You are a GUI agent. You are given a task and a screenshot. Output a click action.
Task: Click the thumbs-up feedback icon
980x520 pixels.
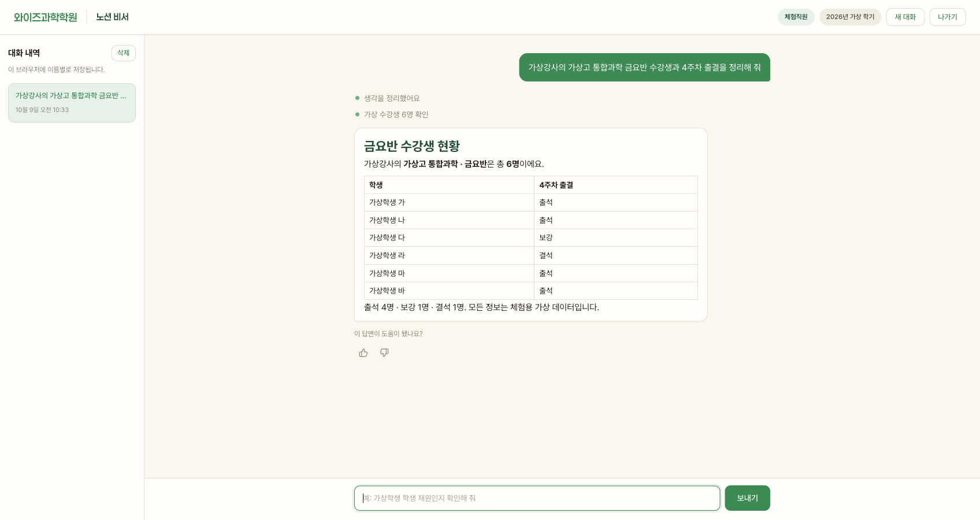point(363,353)
